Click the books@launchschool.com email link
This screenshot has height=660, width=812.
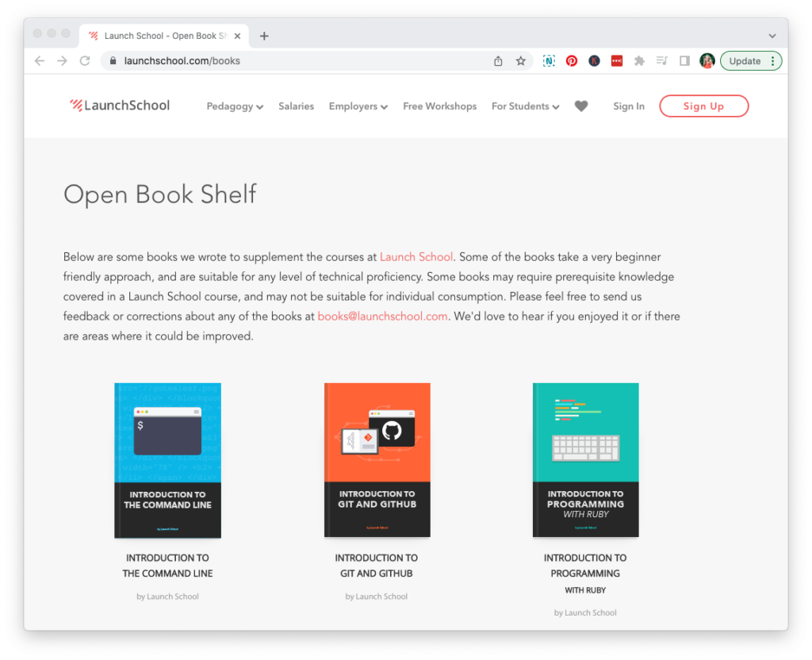coord(382,316)
